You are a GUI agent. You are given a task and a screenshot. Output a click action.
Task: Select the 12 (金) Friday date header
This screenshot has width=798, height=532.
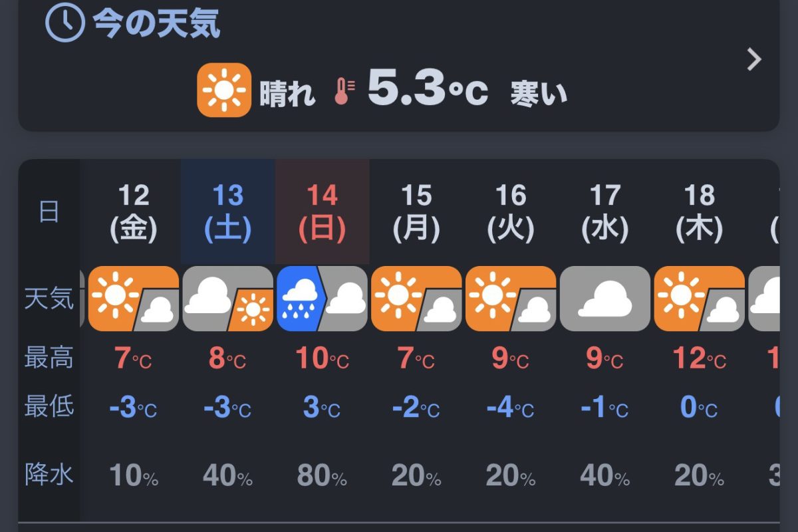click(x=134, y=211)
